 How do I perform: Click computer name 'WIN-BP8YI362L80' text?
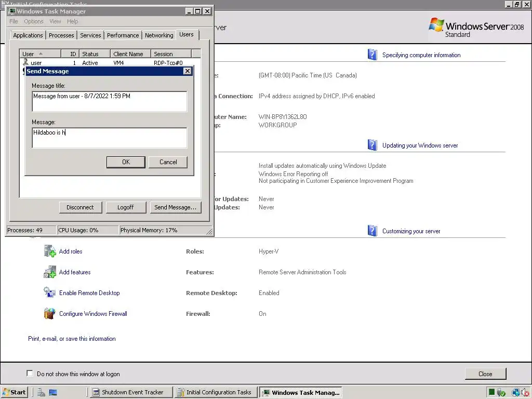point(283,117)
